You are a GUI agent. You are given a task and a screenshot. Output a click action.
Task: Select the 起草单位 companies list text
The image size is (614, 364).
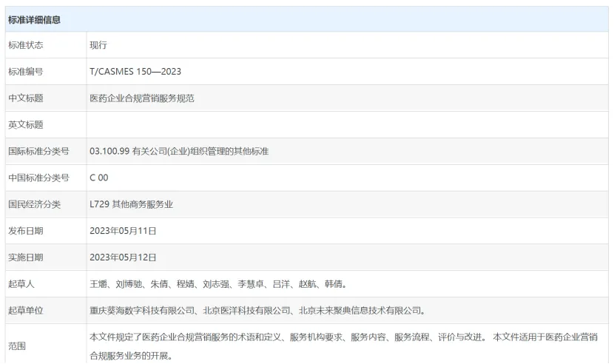coord(257,311)
